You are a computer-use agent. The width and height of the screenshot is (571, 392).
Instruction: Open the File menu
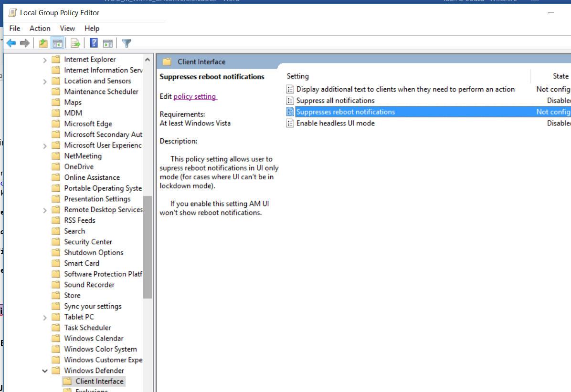click(15, 29)
